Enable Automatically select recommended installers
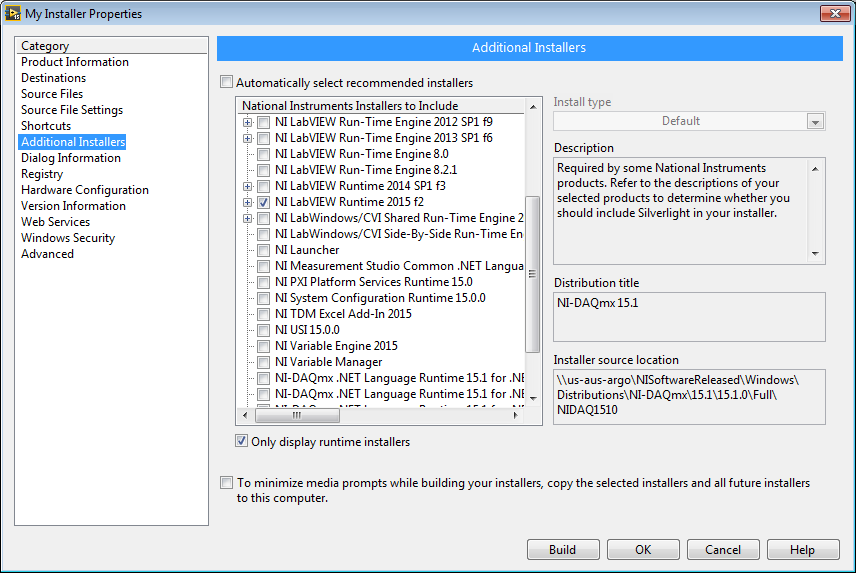The height and width of the screenshot is (573, 856). click(x=226, y=82)
